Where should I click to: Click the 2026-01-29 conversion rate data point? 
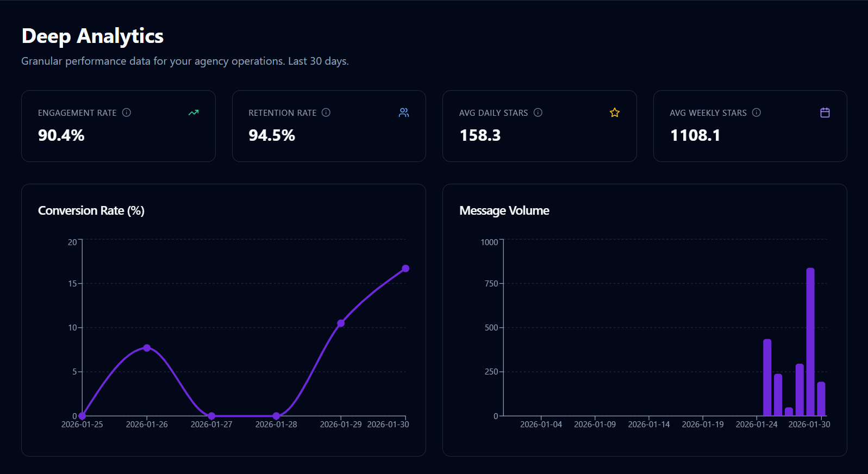tap(341, 323)
